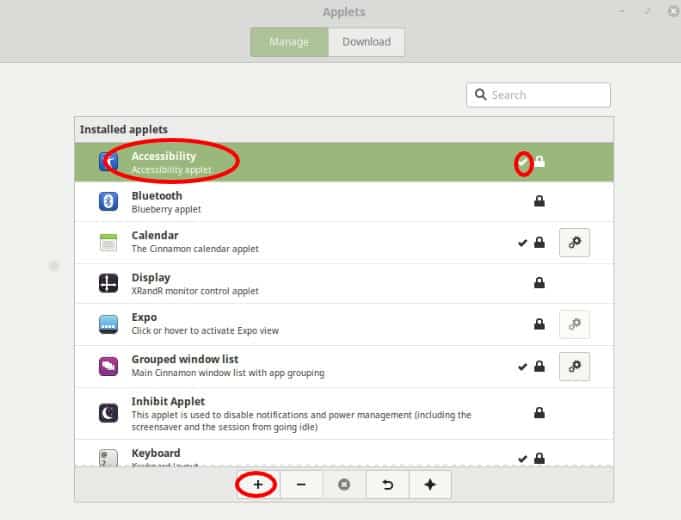Select the Bluetooth applet row
The height and width of the screenshot is (520, 681).
click(344, 202)
